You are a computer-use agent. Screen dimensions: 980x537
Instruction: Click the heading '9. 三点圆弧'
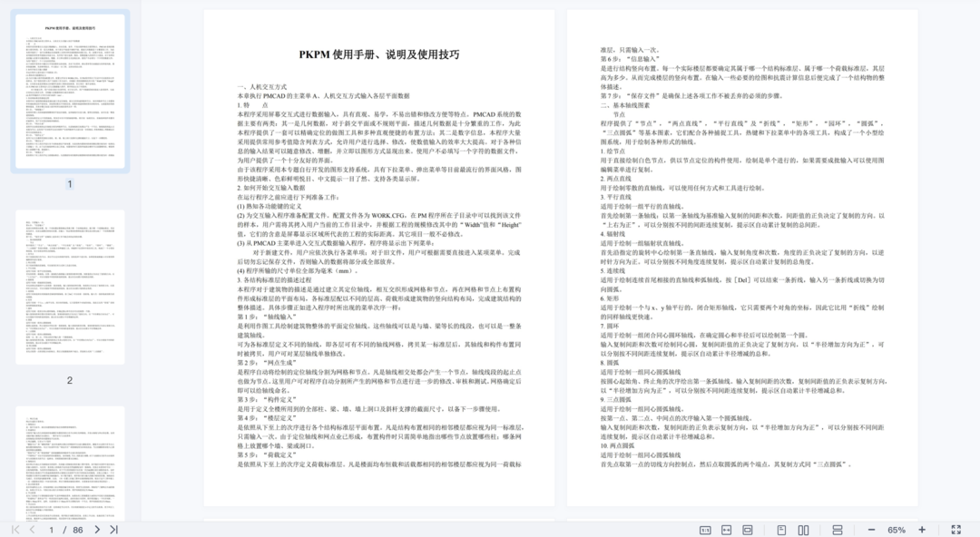(615, 399)
